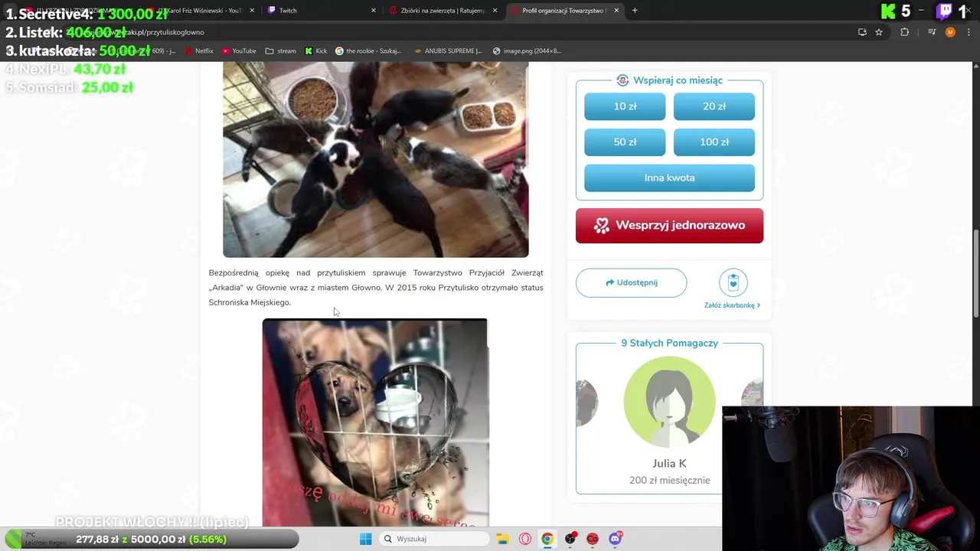980x551 pixels.
Task: Open red Ca app in taskbar
Action: point(592,539)
